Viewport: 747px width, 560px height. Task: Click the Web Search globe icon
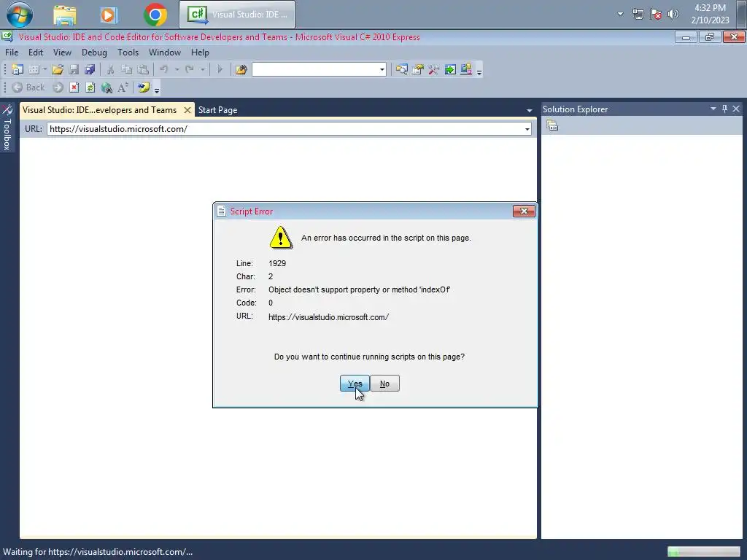coord(107,87)
